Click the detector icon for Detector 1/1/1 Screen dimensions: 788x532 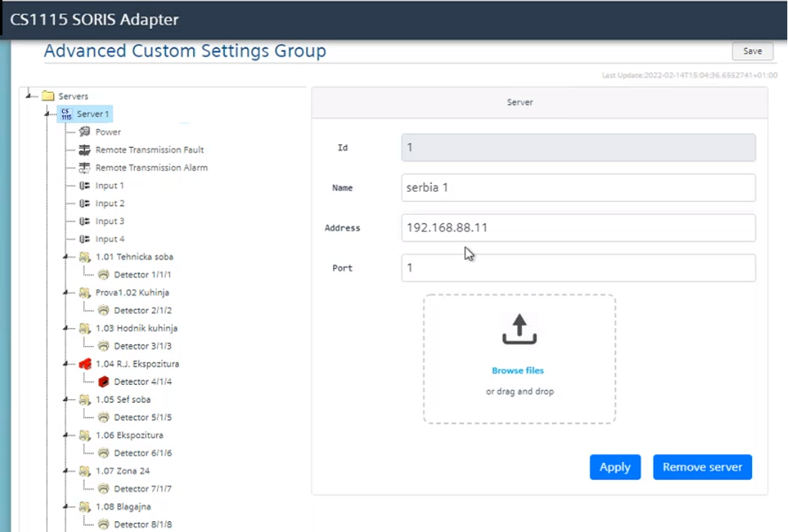pos(102,274)
